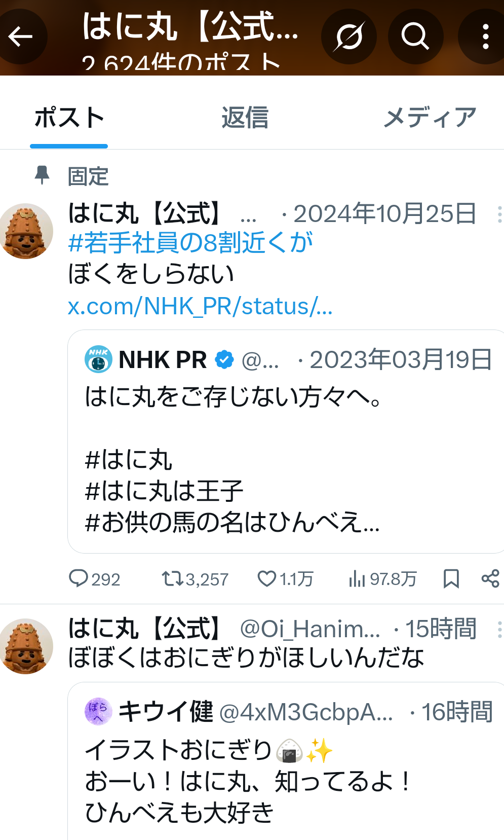Switch to the 返信 tab
The image size is (504, 840).
pos(245,118)
